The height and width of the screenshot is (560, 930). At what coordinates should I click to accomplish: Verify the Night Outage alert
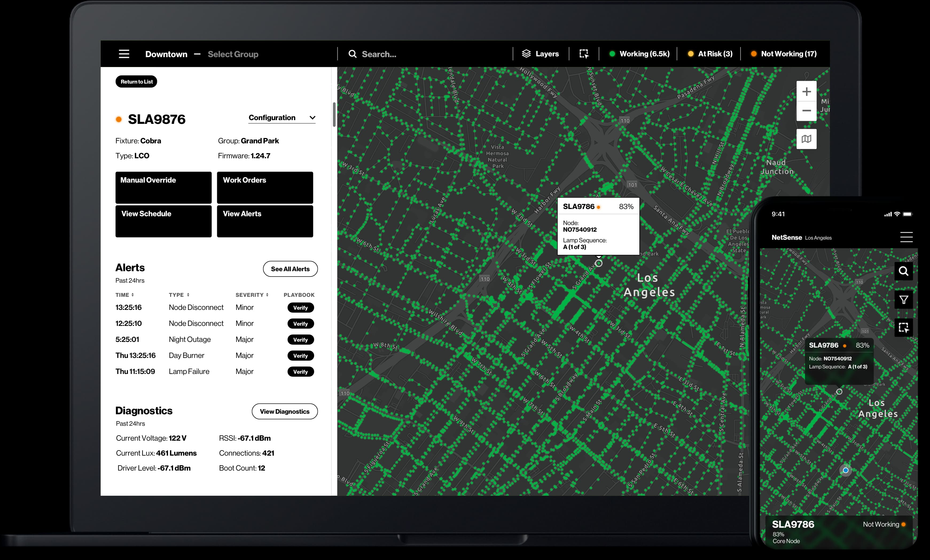click(300, 340)
